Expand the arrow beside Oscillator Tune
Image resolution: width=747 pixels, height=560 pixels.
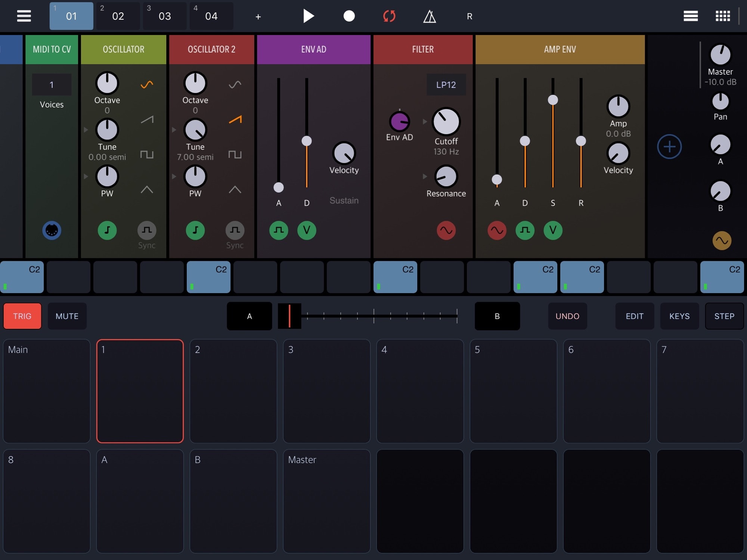[86, 130]
